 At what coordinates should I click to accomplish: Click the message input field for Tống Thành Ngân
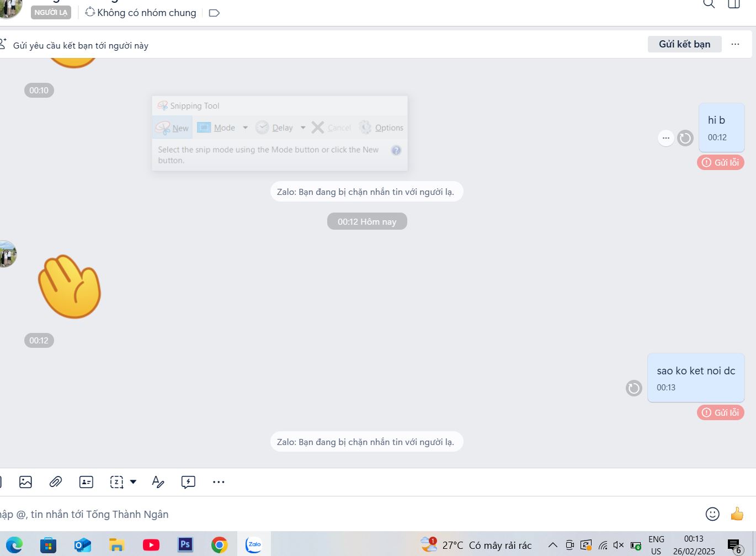point(348,514)
